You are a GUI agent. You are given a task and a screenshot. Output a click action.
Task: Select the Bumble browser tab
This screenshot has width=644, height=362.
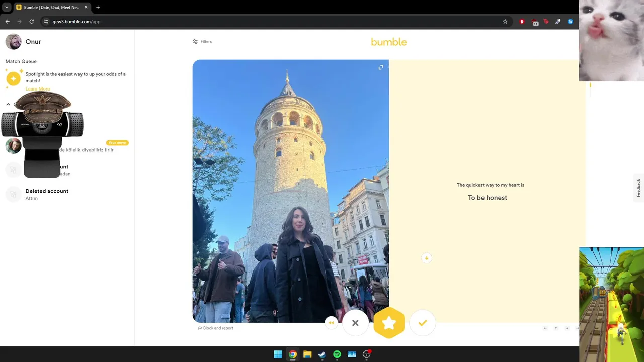click(x=52, y=8)
